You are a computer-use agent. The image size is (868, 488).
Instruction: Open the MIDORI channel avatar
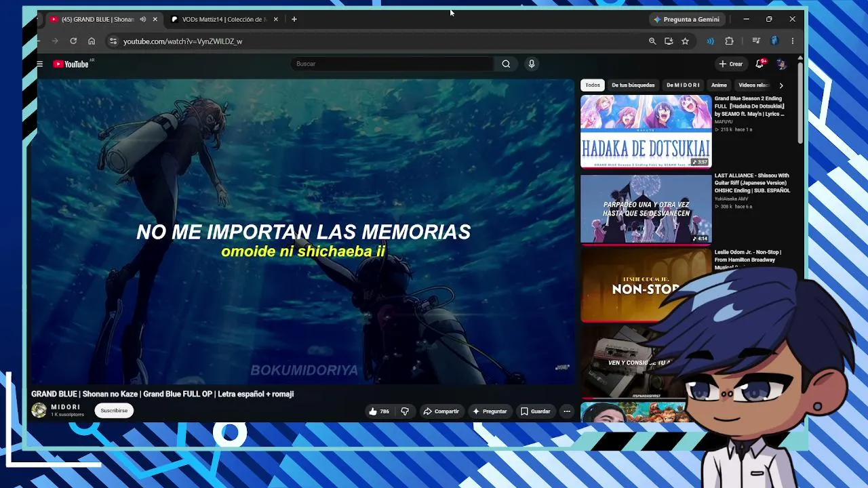click(x=39, y=411)
